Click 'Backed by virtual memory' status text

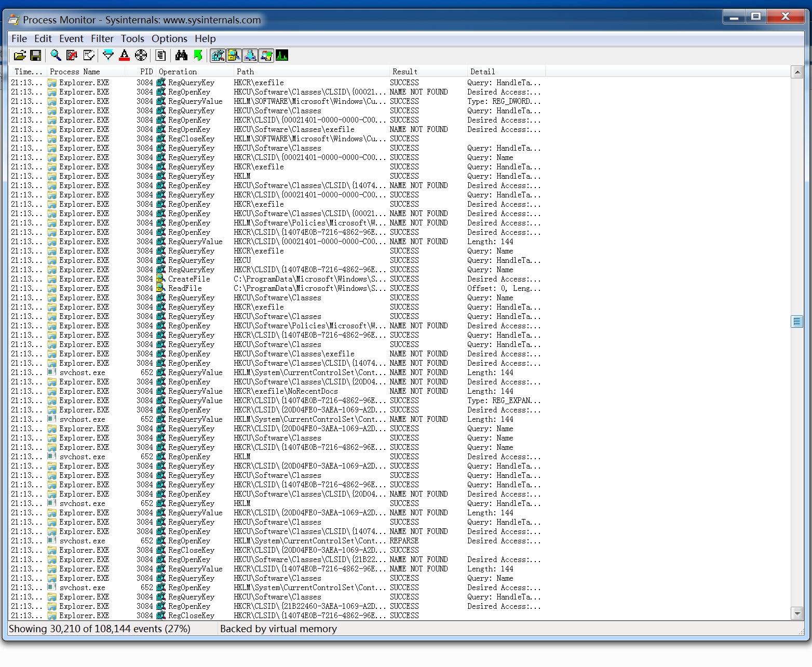278,629
